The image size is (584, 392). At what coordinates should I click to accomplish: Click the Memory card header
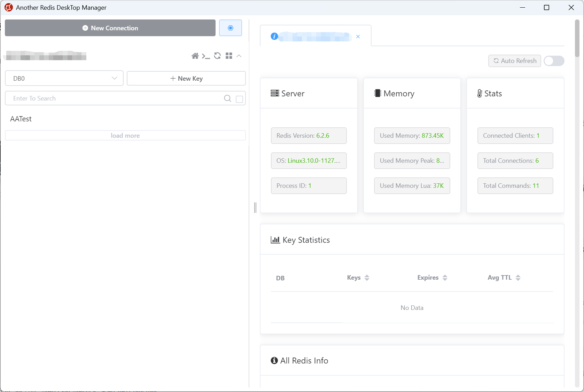point(412,93)
